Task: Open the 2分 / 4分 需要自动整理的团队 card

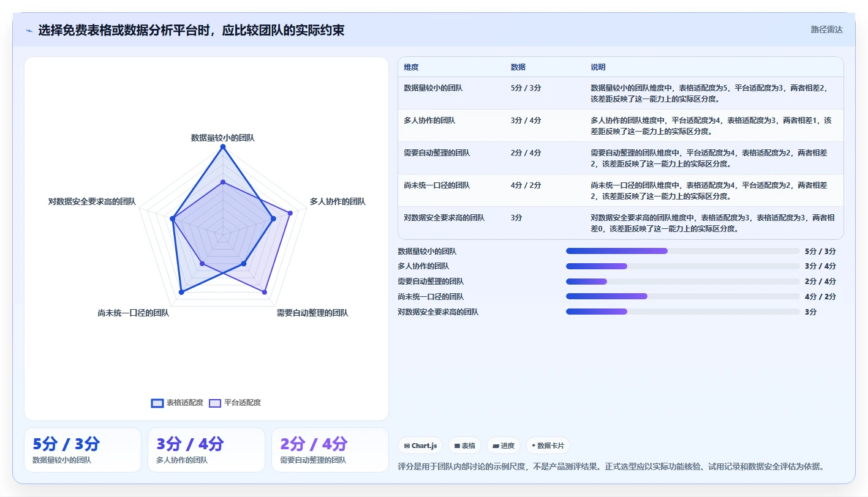Action: (x=330, y=450)
